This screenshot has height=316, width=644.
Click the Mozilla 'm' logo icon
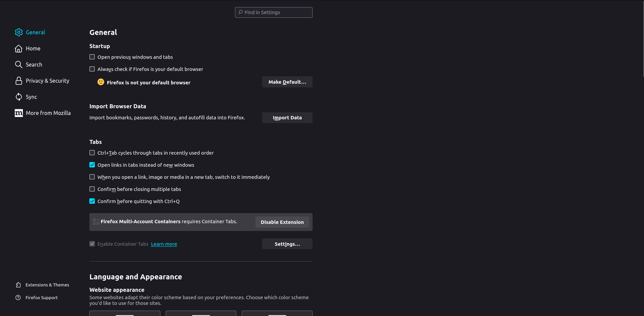(19, 113)
